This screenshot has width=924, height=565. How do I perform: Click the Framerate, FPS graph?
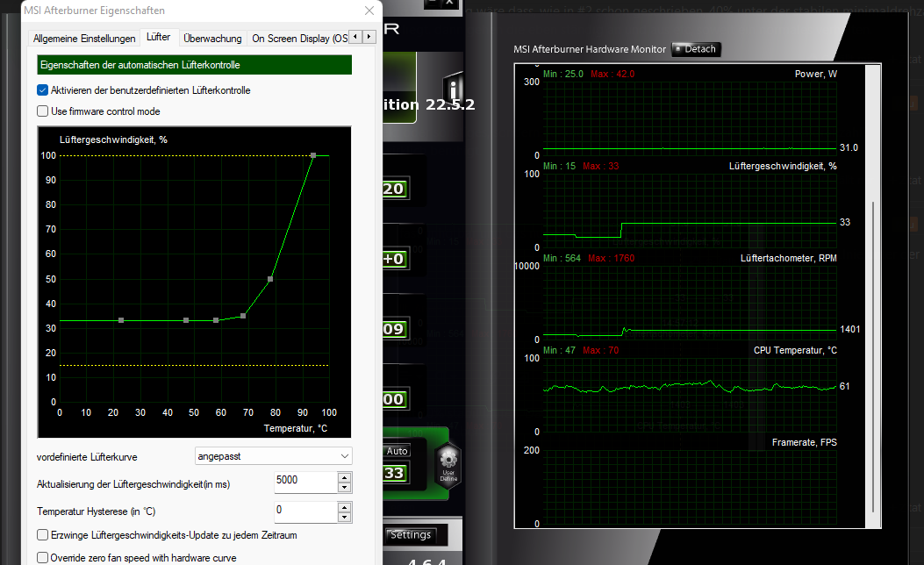(x=690, y=487)
